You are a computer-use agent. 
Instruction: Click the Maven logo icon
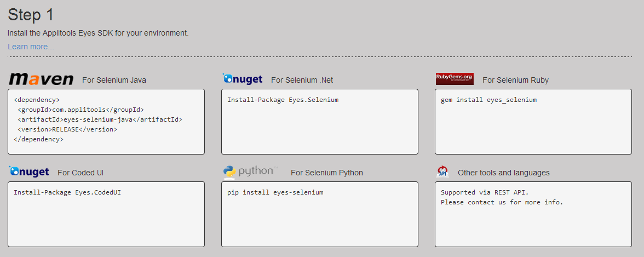pos(41,79)
